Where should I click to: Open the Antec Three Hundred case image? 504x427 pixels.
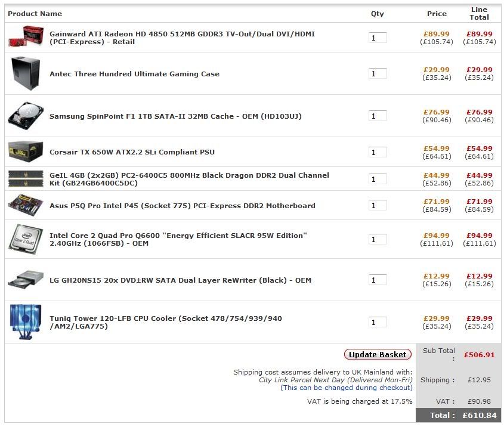pos(26,73)
